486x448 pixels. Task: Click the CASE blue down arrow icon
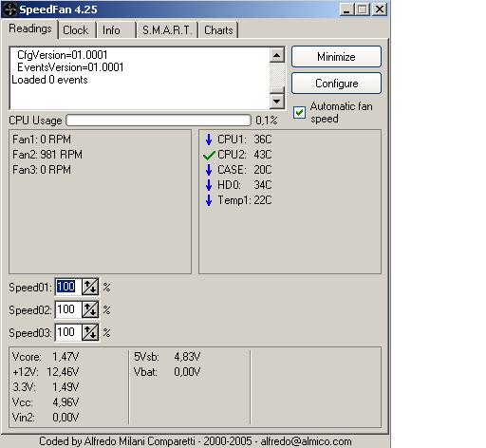(x=209, y=170)
